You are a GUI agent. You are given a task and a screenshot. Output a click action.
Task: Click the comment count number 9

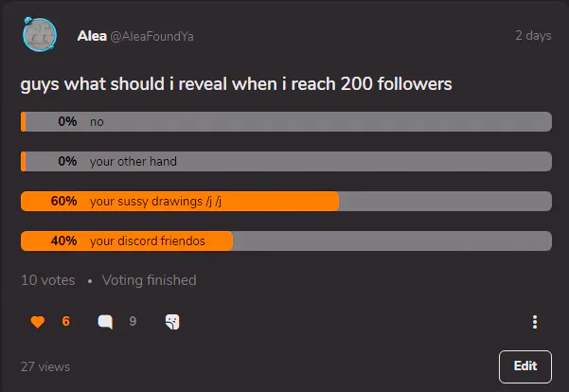pyautogui.click(x=133, y=321)
